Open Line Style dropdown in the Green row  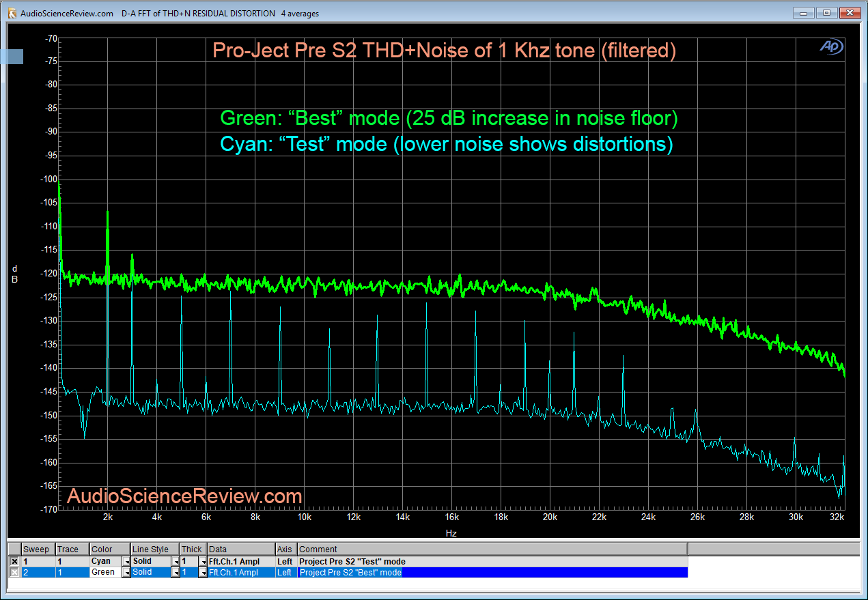coord(176,572)
